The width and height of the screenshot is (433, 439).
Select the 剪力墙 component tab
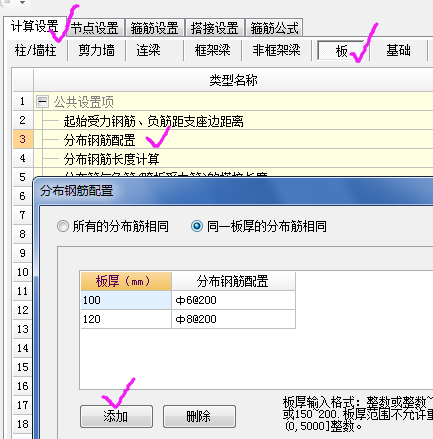click(x=97, y=51)
